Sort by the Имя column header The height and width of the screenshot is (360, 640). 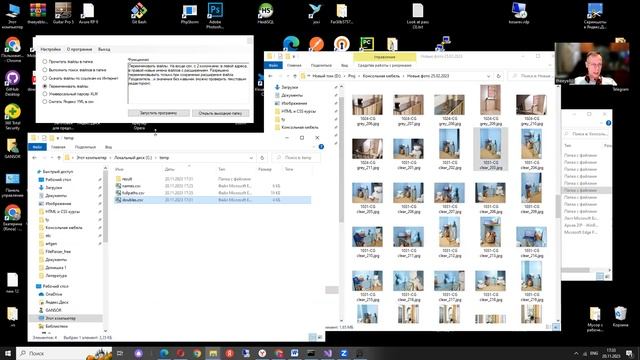[x=119, y=169]
